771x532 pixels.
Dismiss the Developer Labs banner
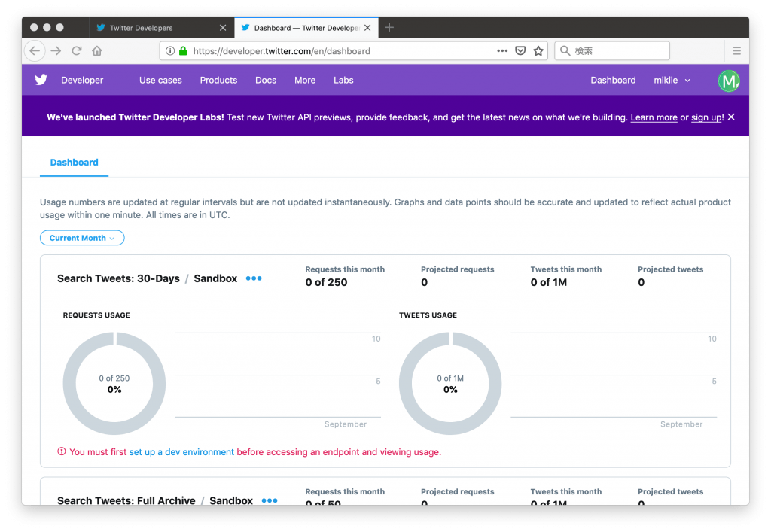pyautogui.click(x=731, y=117)
